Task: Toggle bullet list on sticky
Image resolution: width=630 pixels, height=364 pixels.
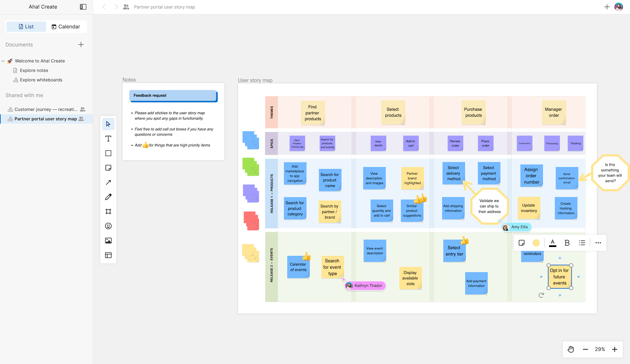Action: click(x=582, y=243)
